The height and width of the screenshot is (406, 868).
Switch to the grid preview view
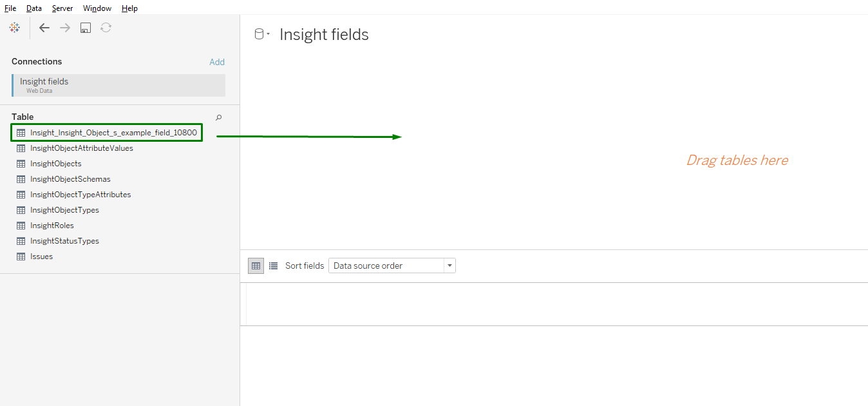tap(256, 266)
